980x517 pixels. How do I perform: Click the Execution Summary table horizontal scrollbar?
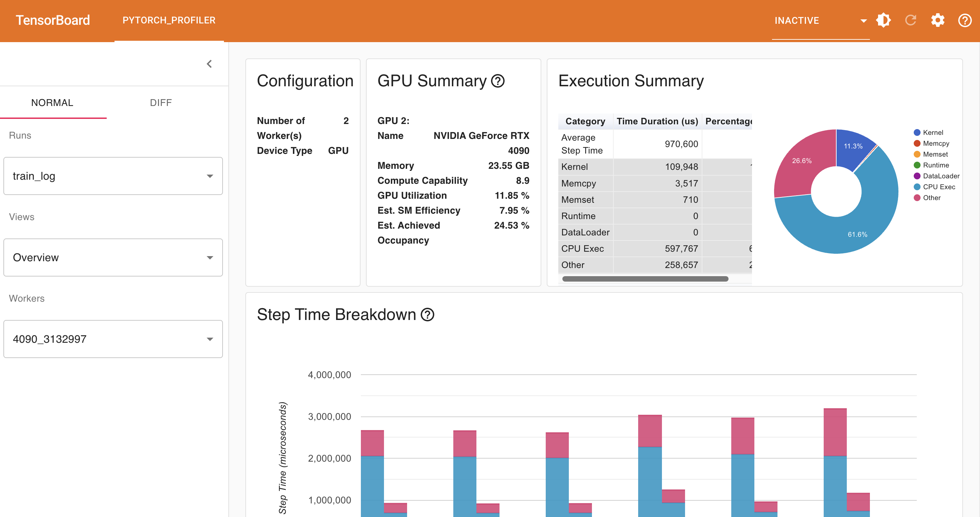[x=645, y=279]
